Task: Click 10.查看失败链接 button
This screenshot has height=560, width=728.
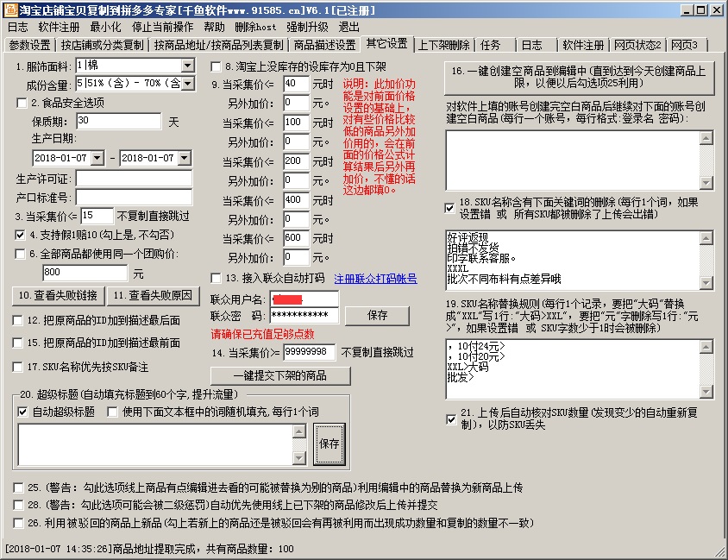Action: click(58, 296)
